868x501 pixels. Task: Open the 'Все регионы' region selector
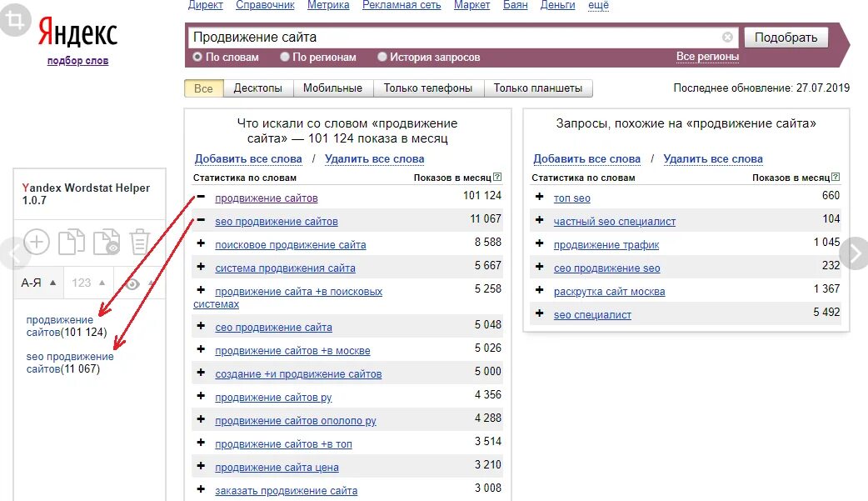pyautogui.click(x=707, y=57)
